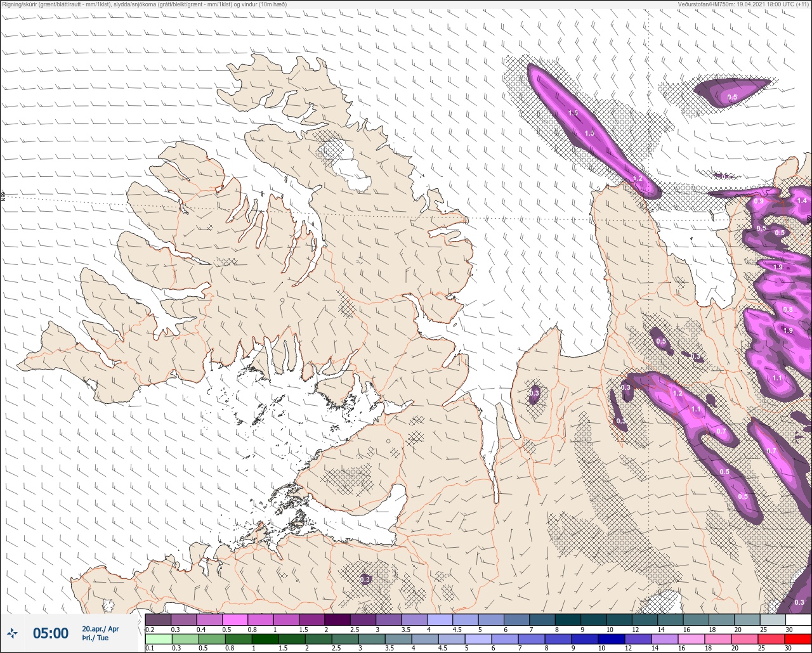Select the bright pink 0.5 swatch in the snow legend
The image size is (812, 653).
235,619
